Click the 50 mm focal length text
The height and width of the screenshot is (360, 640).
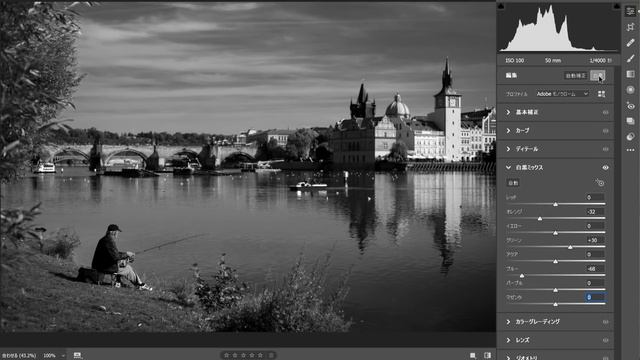click(x=553, y=60)
